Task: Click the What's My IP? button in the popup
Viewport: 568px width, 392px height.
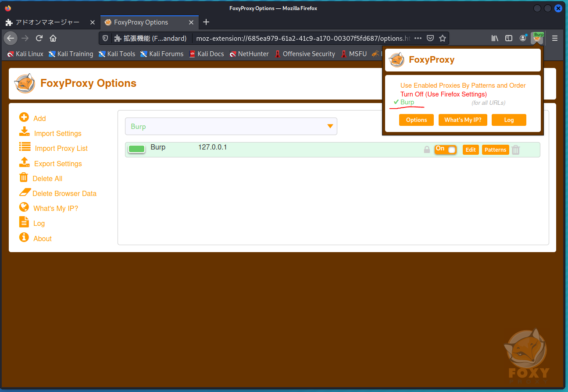Action: [463, 120]
